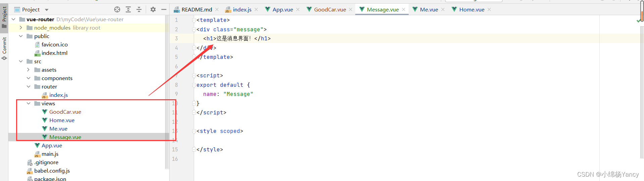Image resolution: width=644 pixels, height=181 pixels.
Task: Click the Select Opened File locate icon
Action: pyautogui.click(x=117, y=9)
